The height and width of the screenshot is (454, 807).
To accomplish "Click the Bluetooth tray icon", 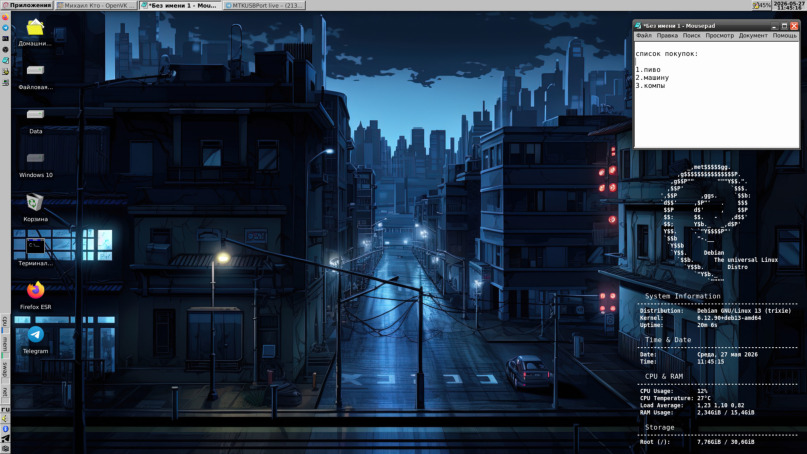I will tap(5, 429).
